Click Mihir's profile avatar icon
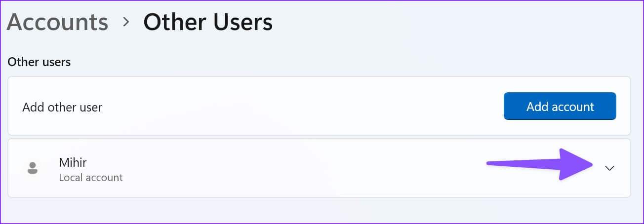The image size is (644, 224). pyautogui.click(x=32, y=168)
